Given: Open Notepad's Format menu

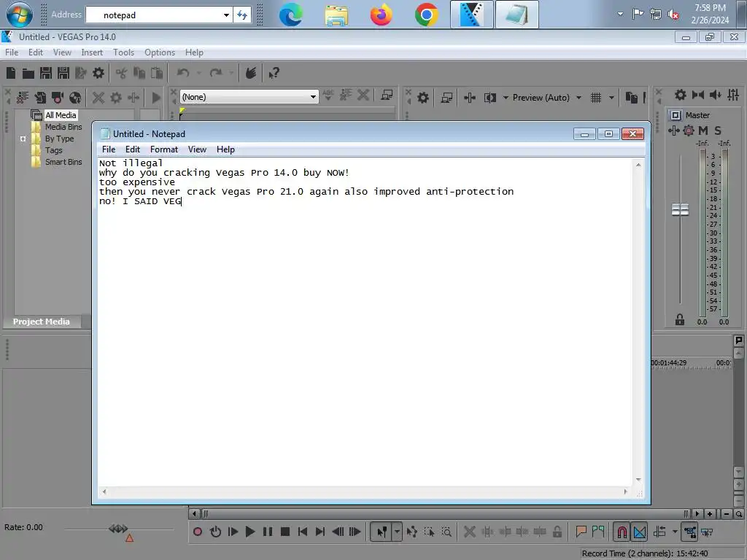Looking at the screenshot, I should coord(164,149).
